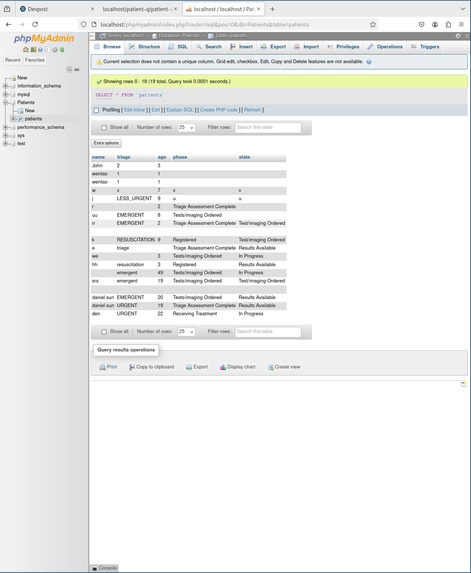
Task: Open the Search tab
Action: point(209,47)
